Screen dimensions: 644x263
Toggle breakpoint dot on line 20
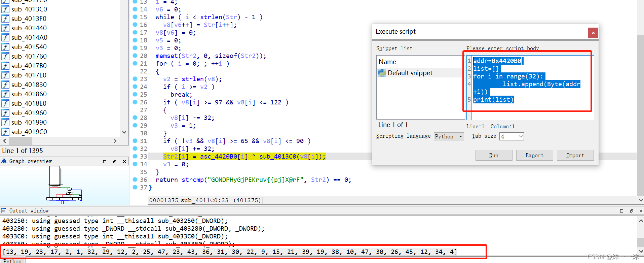pos(135,56)
